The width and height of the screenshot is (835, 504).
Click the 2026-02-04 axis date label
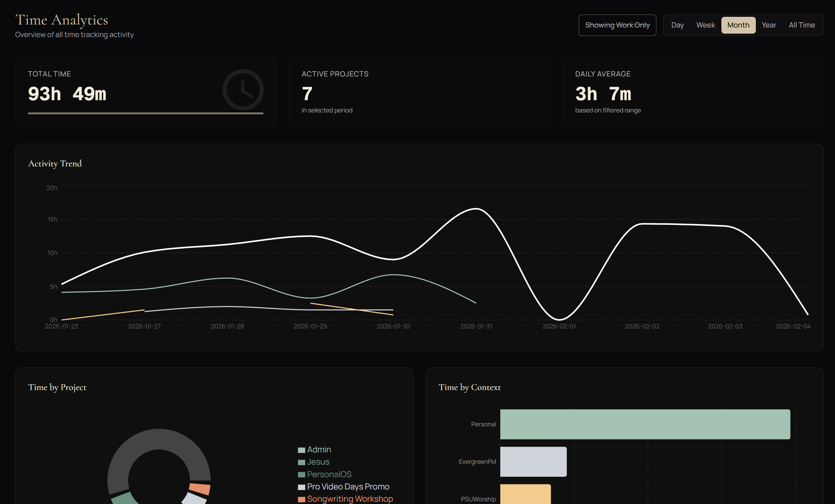click(x=793, y=327)
